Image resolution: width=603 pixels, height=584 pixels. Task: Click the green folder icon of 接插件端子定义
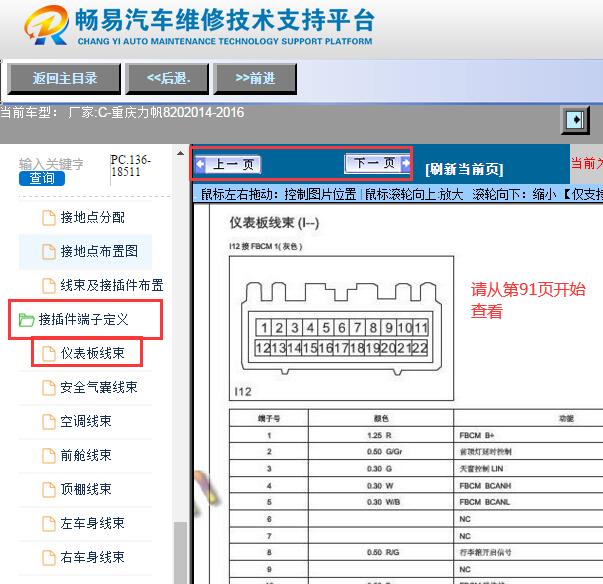27,319
